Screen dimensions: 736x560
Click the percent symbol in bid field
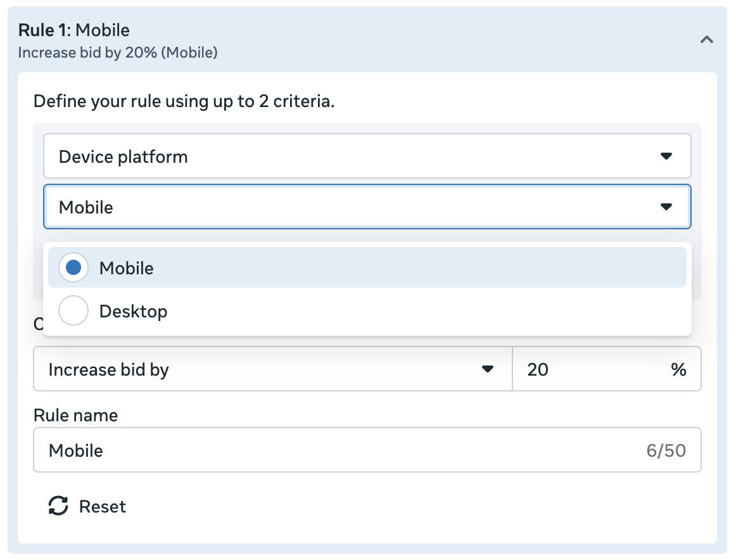point(678,369)
